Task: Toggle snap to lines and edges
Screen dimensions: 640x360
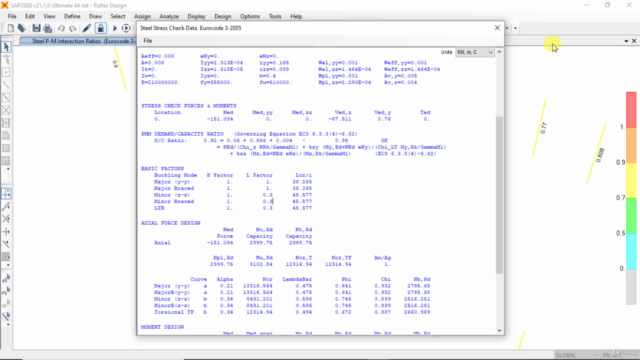Action: pyautogui.click(x=6, y=244)
